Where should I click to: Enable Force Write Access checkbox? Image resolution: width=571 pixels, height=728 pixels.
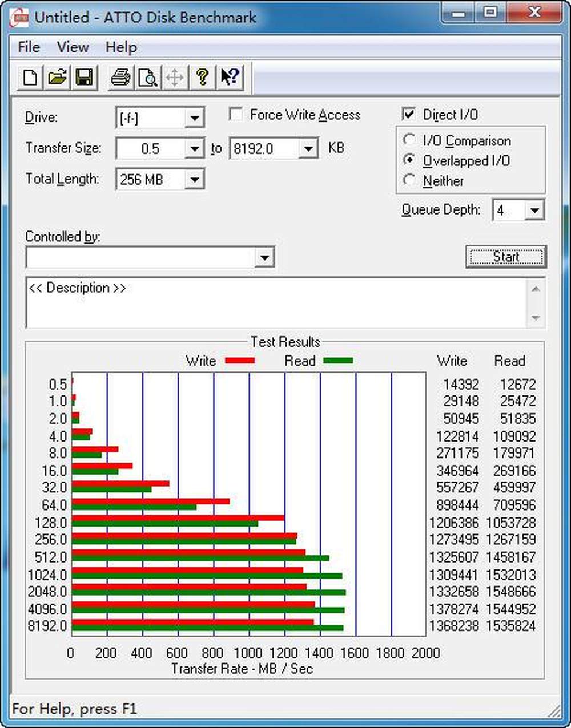coord(235,114)
